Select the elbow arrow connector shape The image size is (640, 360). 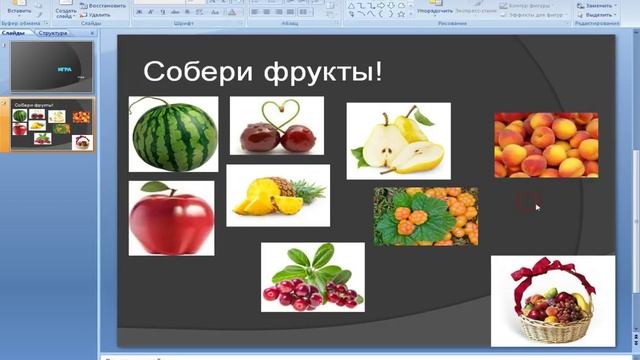pyautogui.click(x=371, y=6)
